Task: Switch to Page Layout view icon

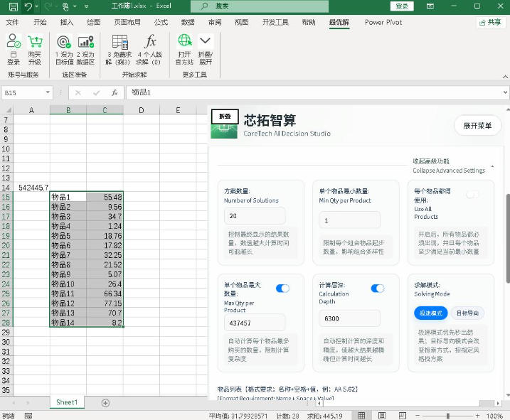Action: pos(382,416)
